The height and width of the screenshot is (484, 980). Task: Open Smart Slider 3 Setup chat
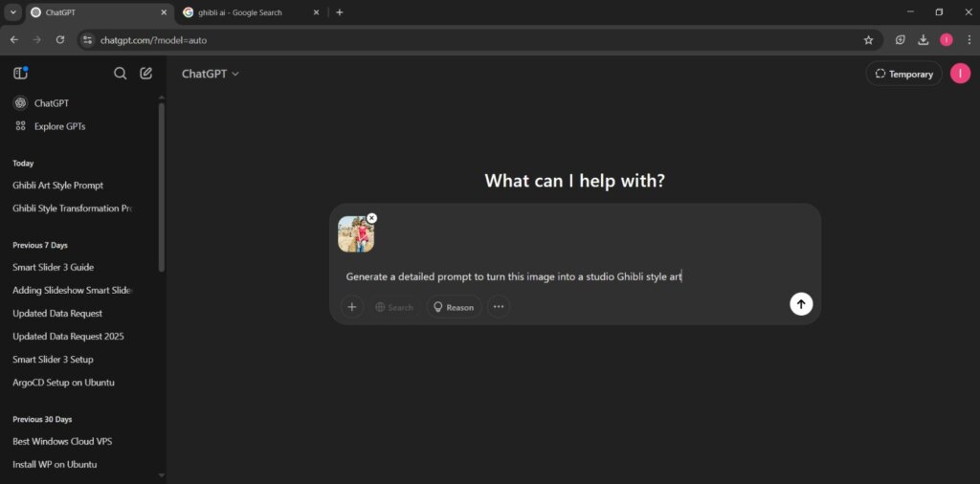click(x=54, y=360)
